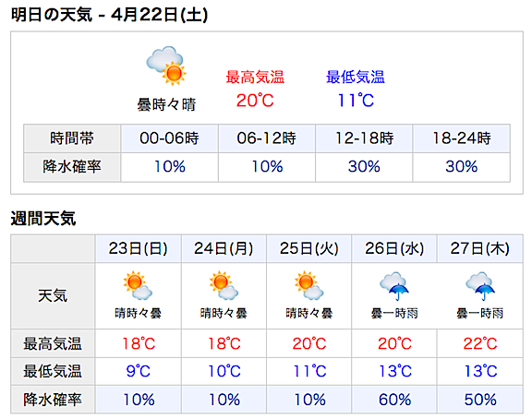Select the 00-06時 time slot header
The height and width of the screenshot is (419, 532).
click(169, 138)
